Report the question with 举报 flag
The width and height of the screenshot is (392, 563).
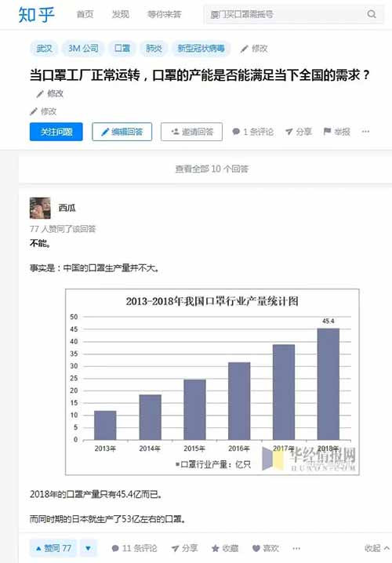tap(336, 132)
